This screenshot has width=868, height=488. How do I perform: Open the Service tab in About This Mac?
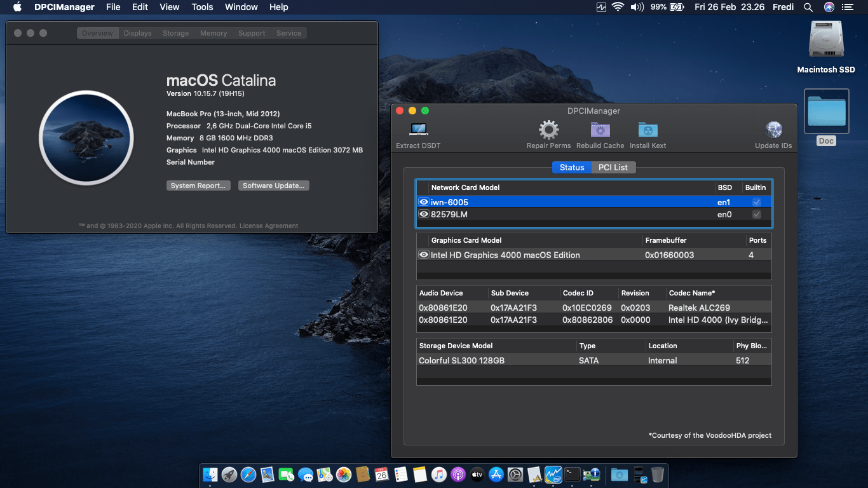pos(288,33)
